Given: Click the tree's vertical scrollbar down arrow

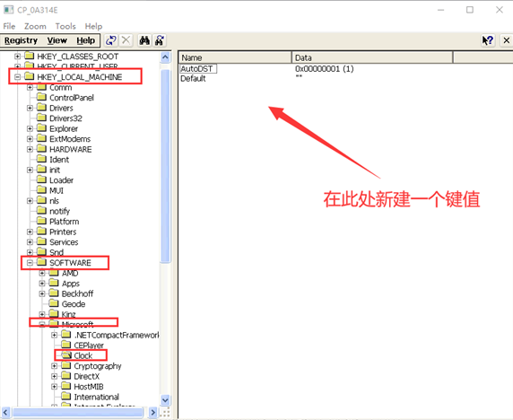Looking at the screenshot, I should [x=165, y=400].
